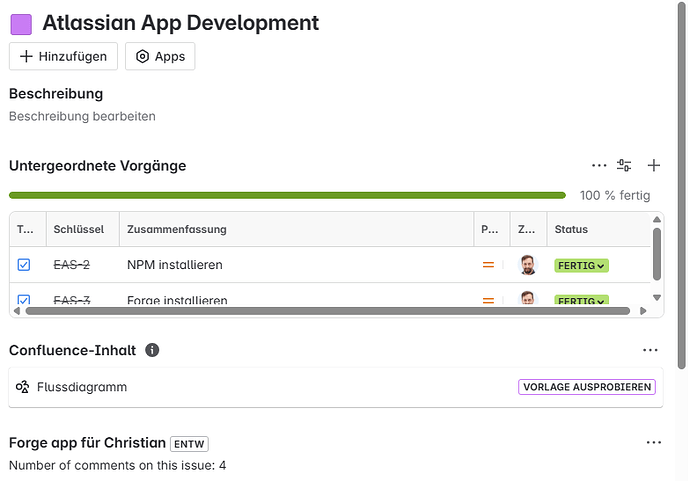Click the table's vertical scrollbar thumb
The height and width of the screenshot is (481, 690).
coord(657,254)
